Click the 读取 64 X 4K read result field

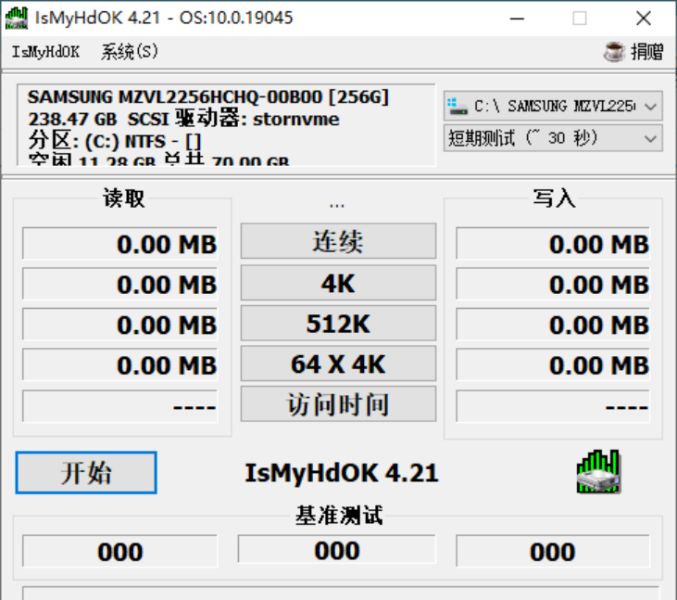[x=120, y=364]
